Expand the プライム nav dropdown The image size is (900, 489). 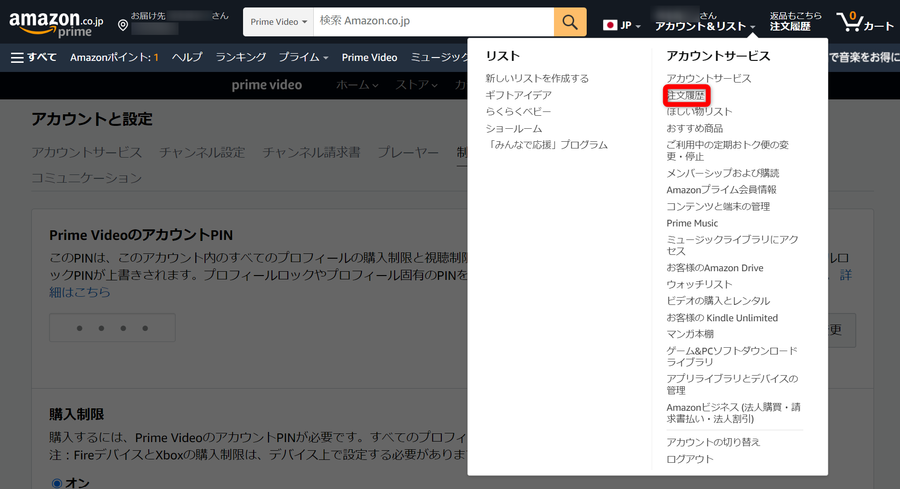click(303, 57)
